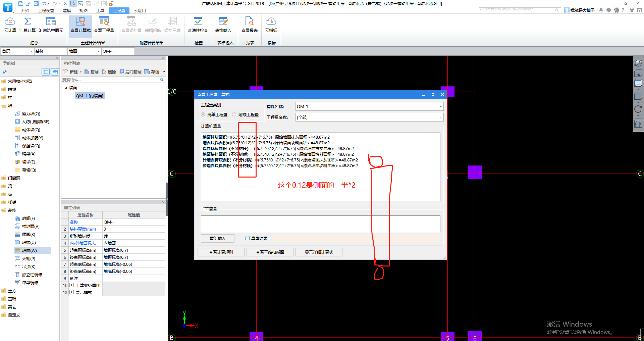The height and width of the screenshot is (341, 644).
Task: Open the category dropdown showing 装修
Action: point(51,51)
